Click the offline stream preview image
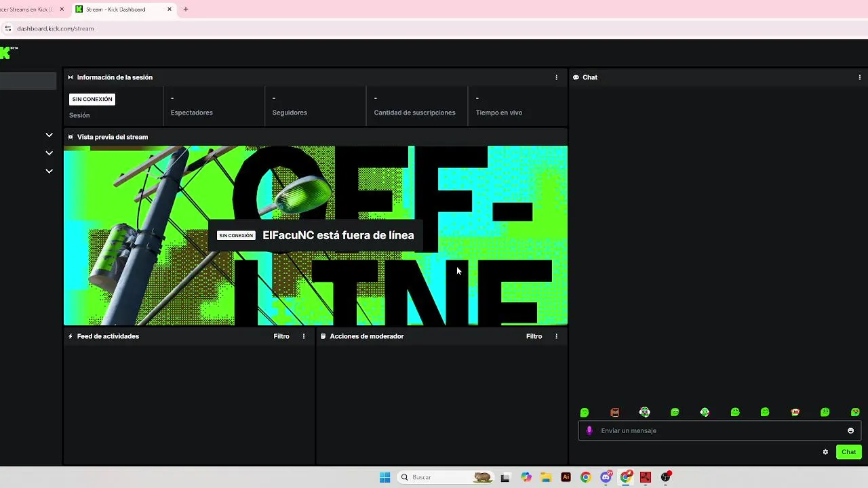 [315, 236]
